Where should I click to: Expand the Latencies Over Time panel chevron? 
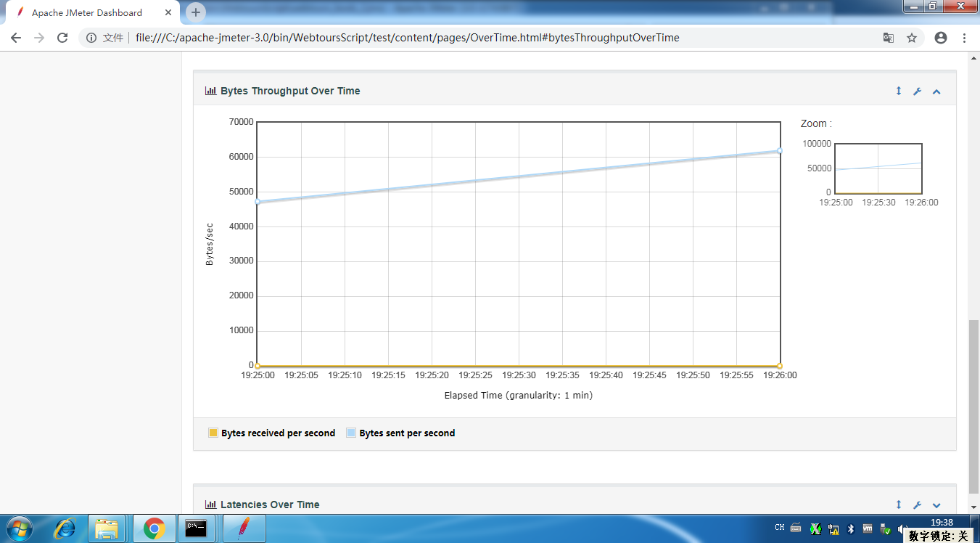(936, 505)
